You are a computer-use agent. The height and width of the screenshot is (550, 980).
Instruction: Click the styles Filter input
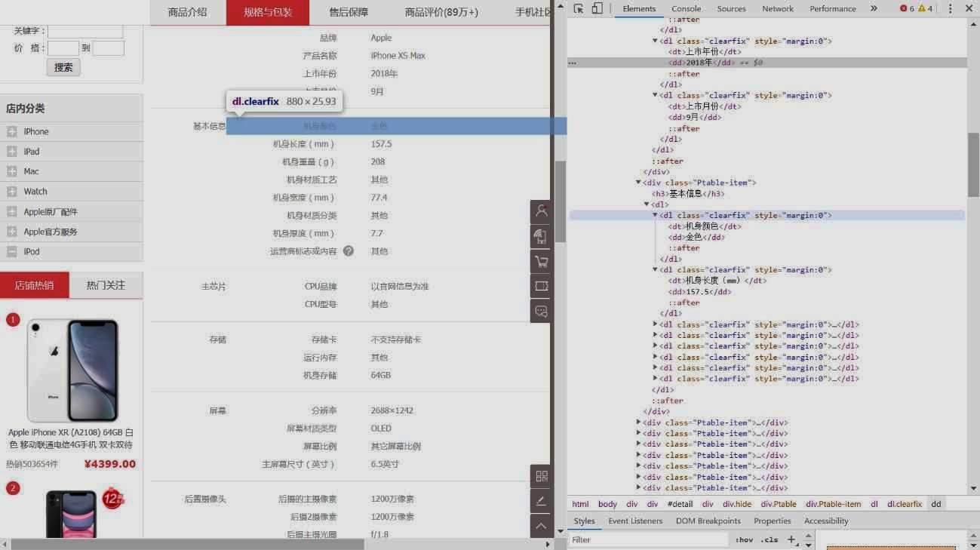tap(650, 539)
